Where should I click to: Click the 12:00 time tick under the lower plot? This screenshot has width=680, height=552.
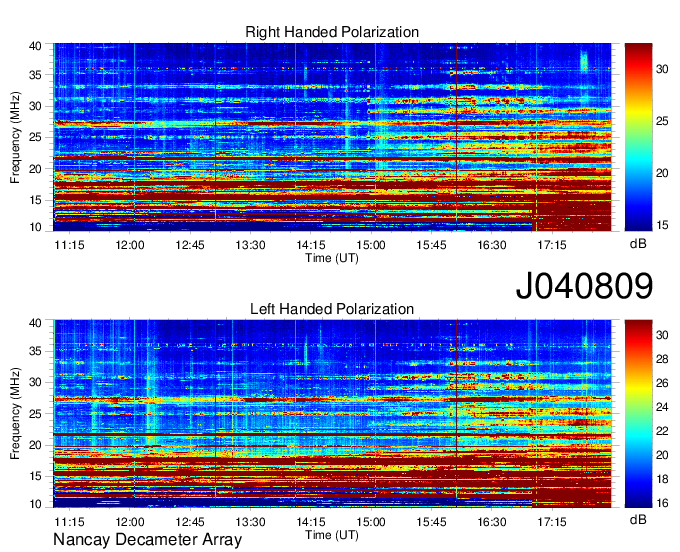click(x=130, y=522)
